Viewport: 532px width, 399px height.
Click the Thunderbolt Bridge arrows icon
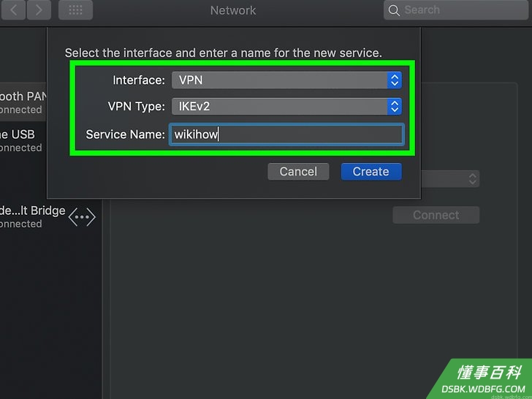82,217
